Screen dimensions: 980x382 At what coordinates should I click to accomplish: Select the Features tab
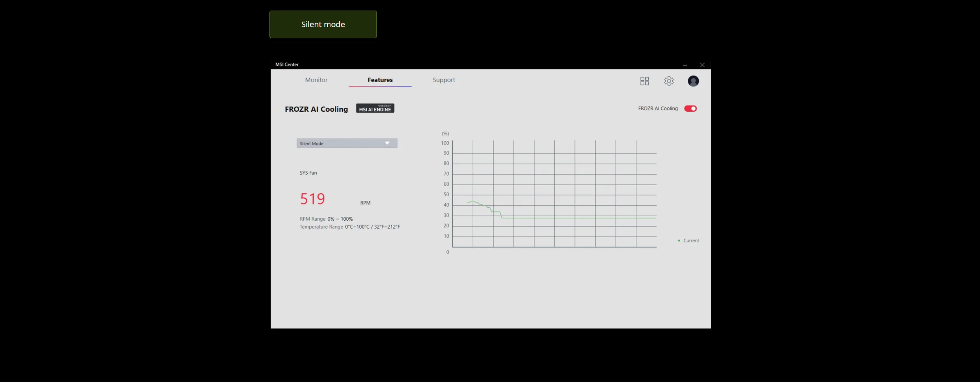point(380,80)
